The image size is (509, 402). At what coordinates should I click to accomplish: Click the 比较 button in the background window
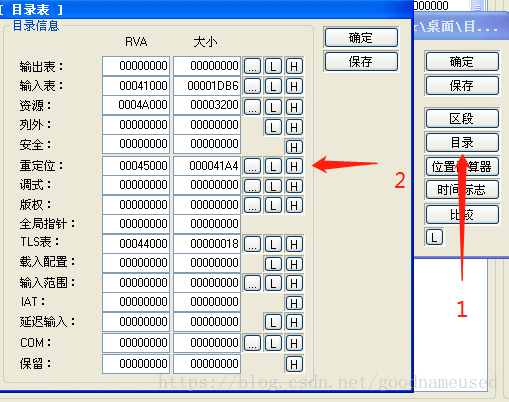[462, 214]
